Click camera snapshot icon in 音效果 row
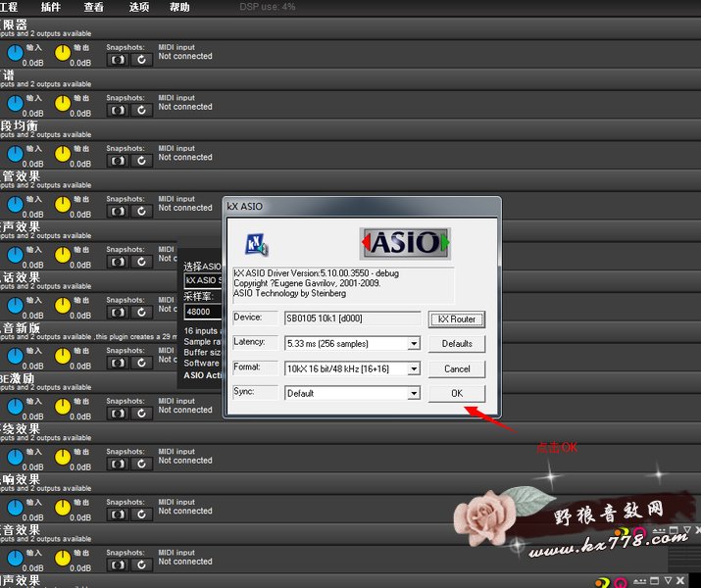 pyautogui.click(x=118, y=564)
